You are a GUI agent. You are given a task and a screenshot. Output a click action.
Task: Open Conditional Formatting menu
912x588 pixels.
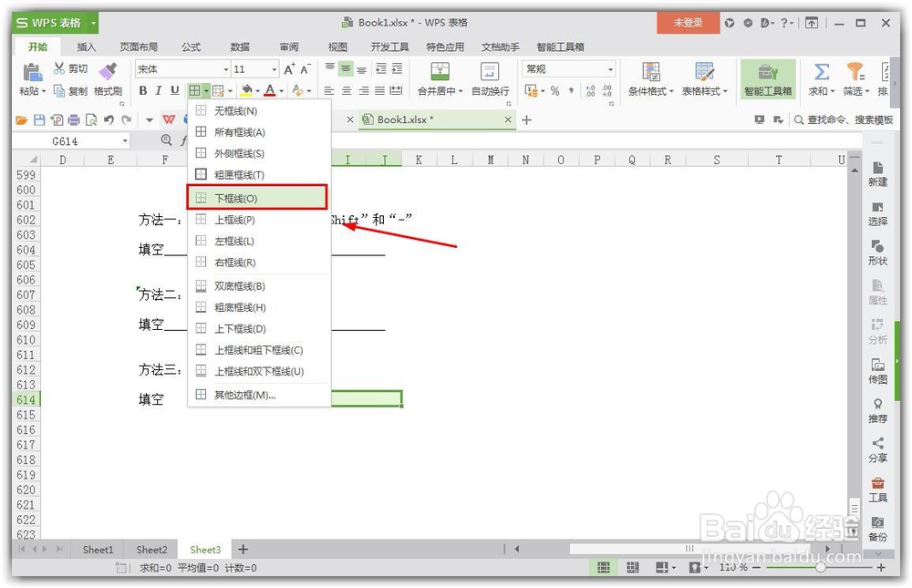(x=651, y=91)
